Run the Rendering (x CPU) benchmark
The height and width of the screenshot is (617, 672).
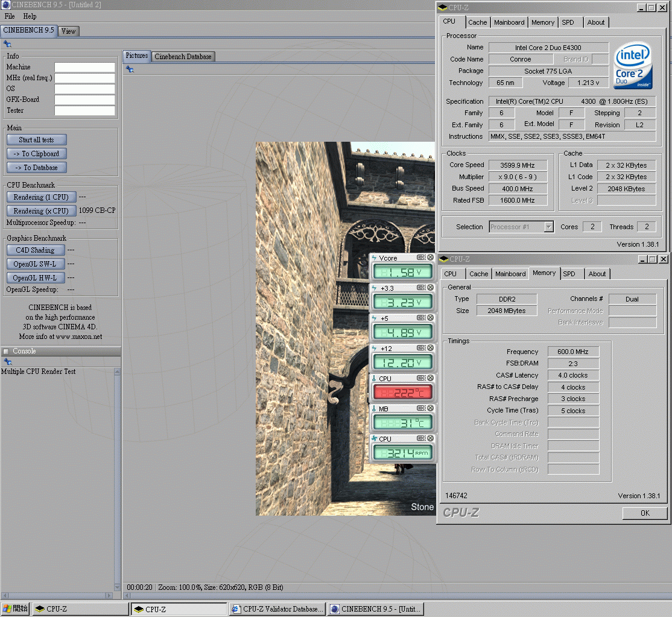41,211
